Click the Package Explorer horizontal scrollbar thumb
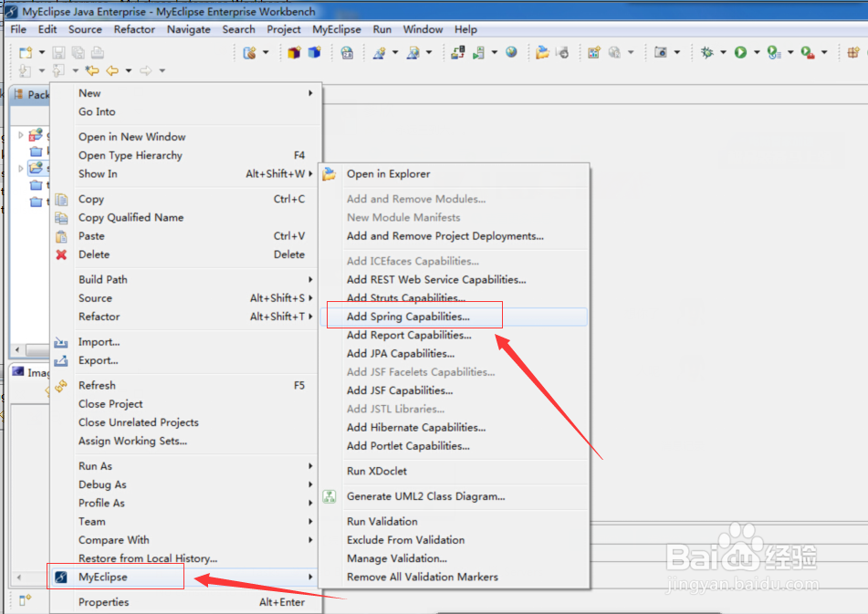 [x=38, y=349]
